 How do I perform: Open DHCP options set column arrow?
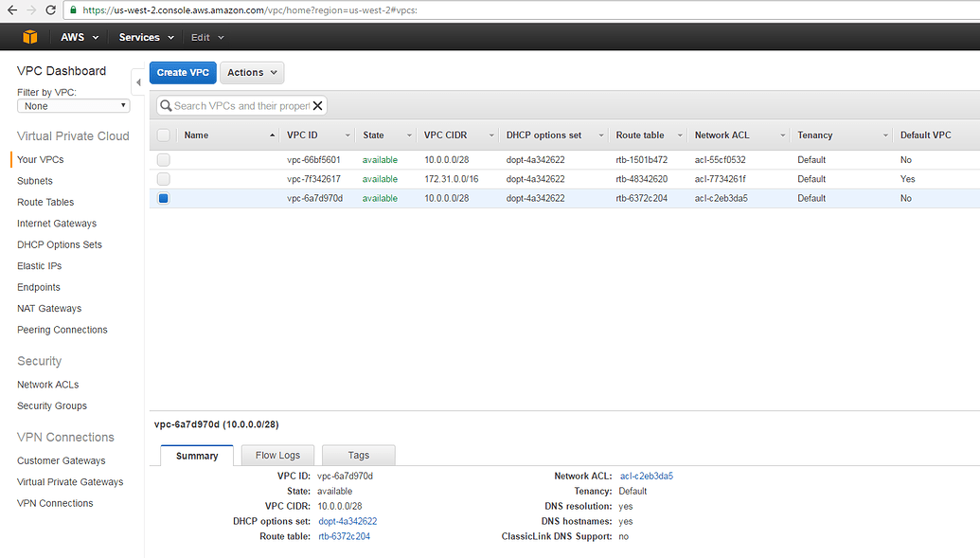point(601,135)
